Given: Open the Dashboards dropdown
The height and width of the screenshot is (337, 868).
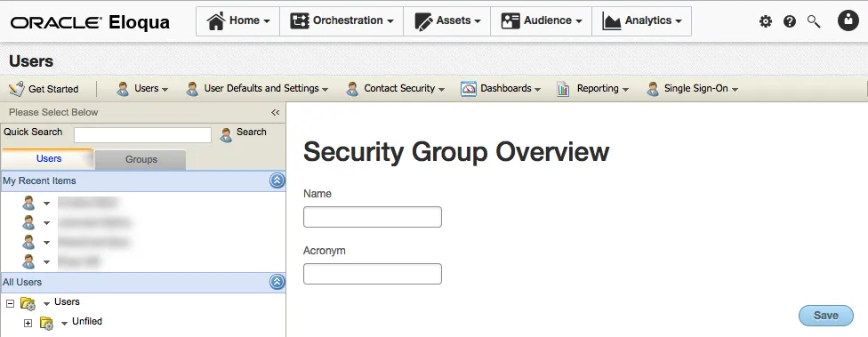Looking at the screenshot, I should click(501, 89).
